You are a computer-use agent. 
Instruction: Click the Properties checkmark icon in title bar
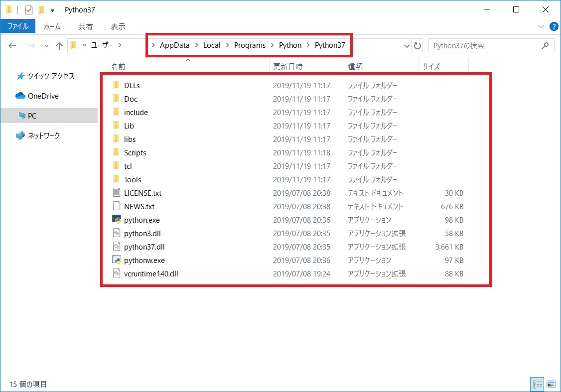click(28, 9)
